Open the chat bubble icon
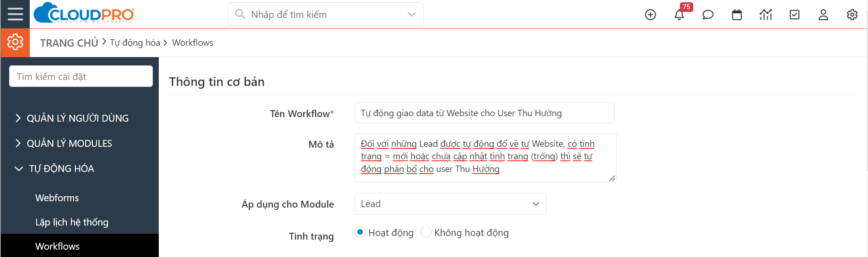 tap(708, 15)
